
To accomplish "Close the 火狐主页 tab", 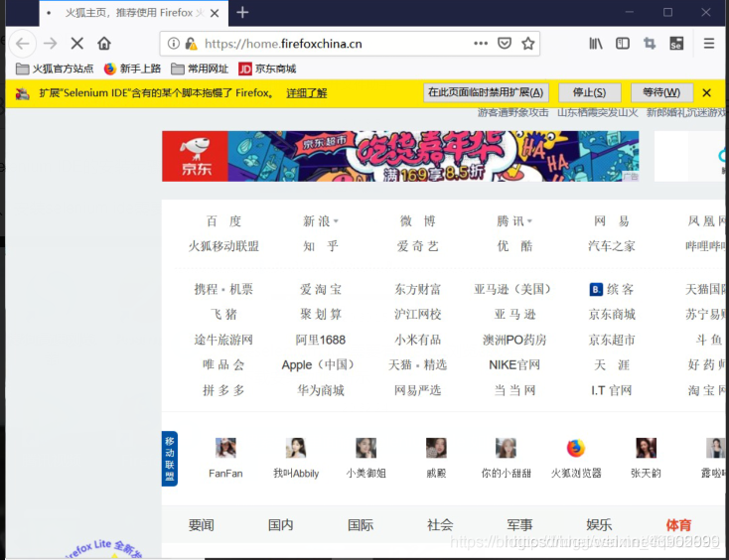I will click(215, 14).
